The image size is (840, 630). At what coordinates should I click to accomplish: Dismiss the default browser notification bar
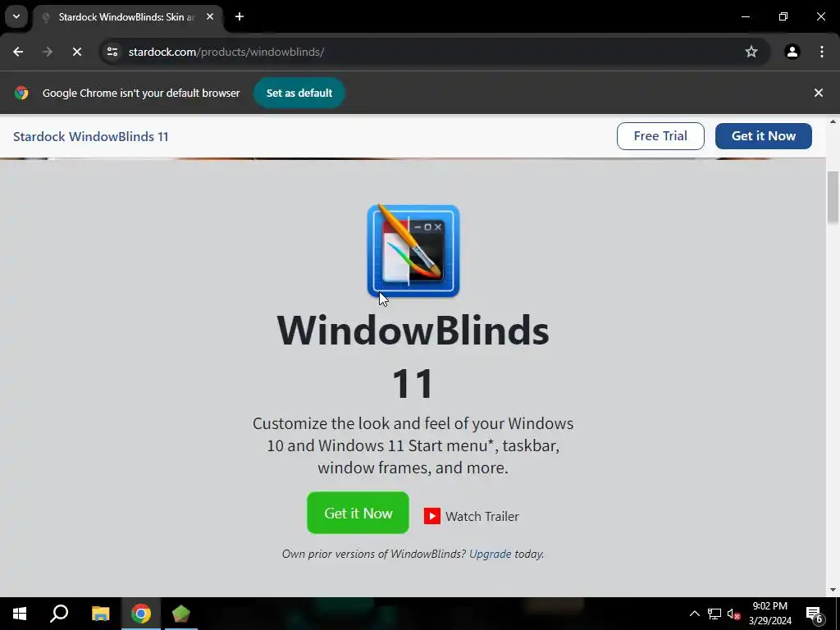point(818,93)
